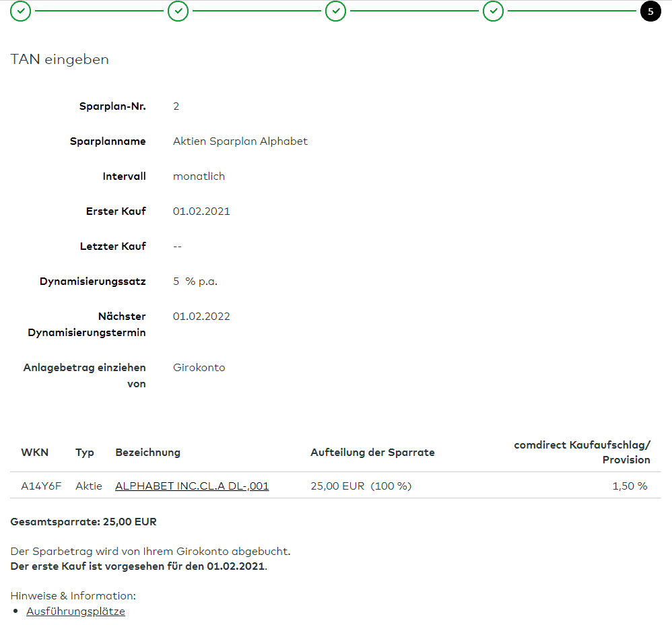Screen dimensions: 672x625
Task: Click the Anlagebetrag einziehen von label
Action: click(85, 376)
